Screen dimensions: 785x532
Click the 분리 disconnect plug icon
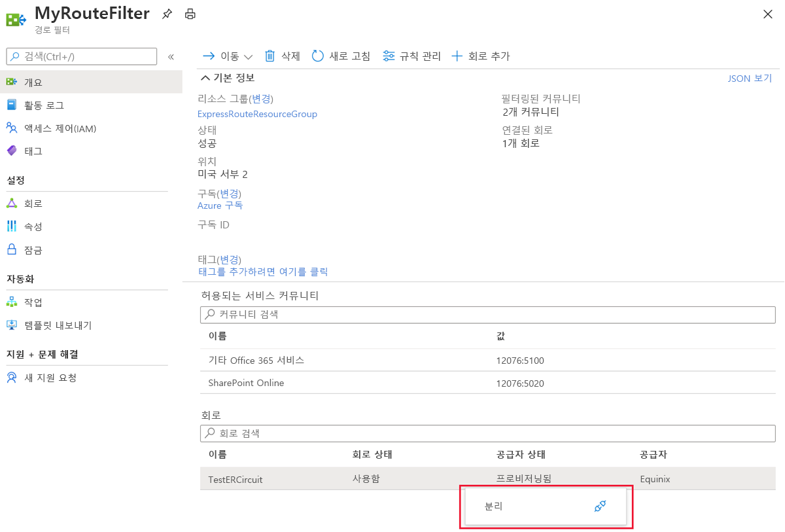(600, 506)
